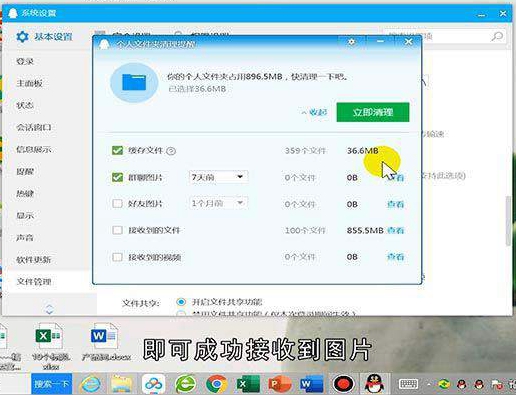Click the red screen recorder taskbar icon

tap(343, 384)
